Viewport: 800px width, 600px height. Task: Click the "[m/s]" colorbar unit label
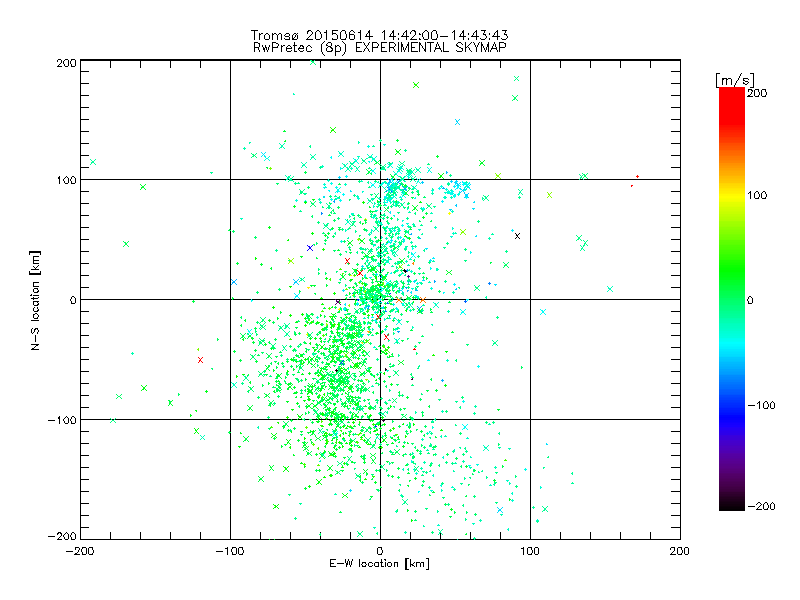[x=735, y=80]
